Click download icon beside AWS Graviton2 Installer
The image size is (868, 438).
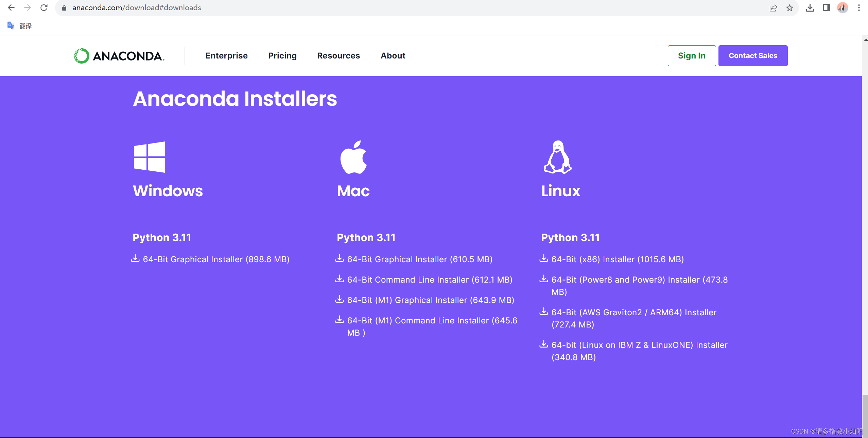pos(544,311)
